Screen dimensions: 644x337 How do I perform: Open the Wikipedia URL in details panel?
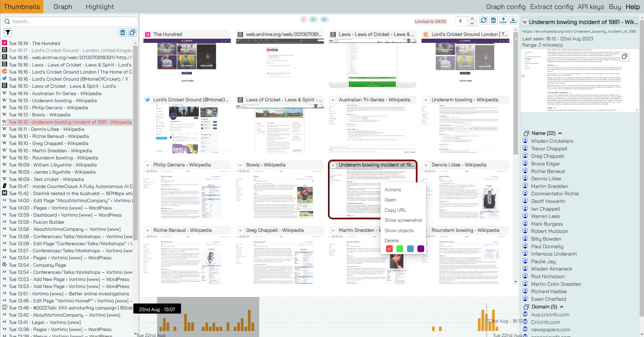(x=579, y=31)
